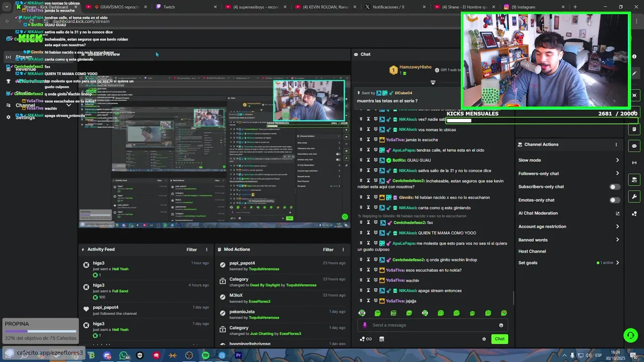Click the Send a message input field
The width and height of the screenshot is (644, 362).
tap(433, 325)
